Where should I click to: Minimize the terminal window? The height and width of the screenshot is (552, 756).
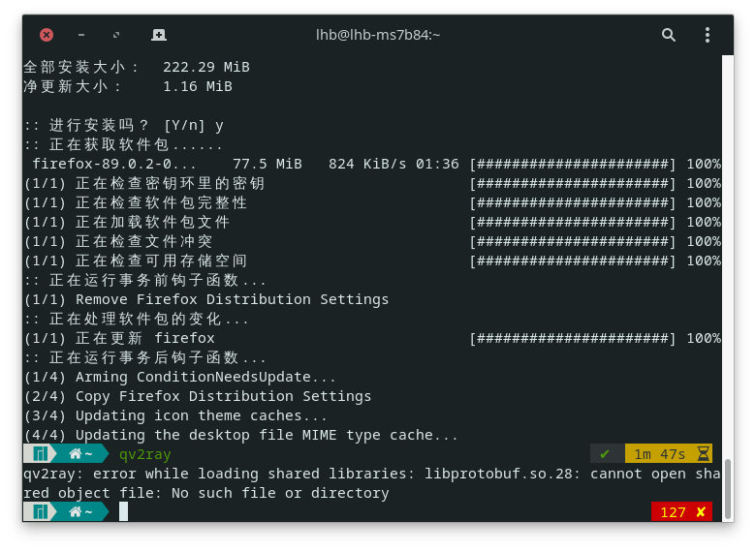81,35
